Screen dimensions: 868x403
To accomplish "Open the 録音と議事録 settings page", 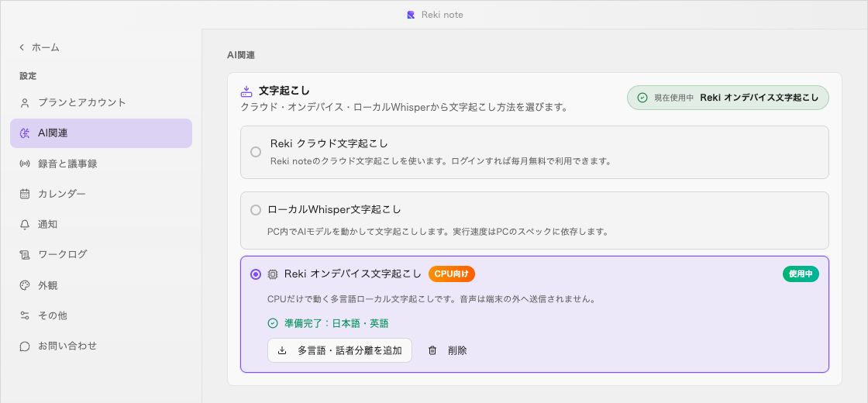I will (101, 164).
